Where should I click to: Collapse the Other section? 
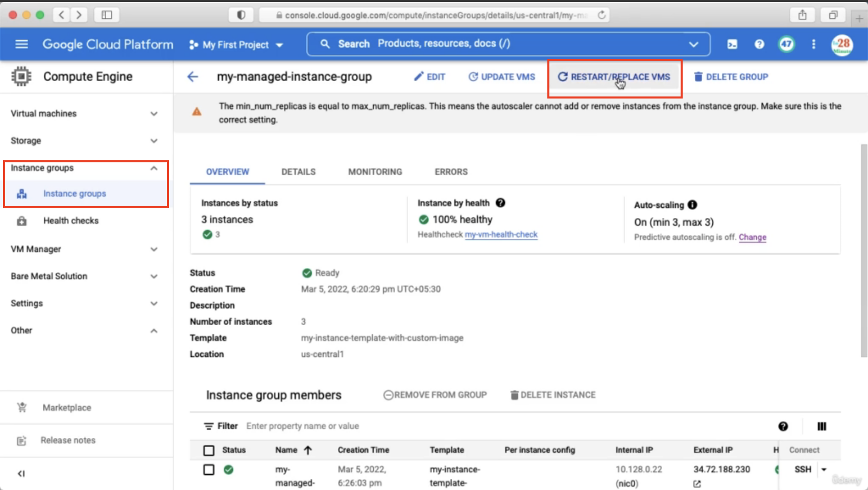pos(154,331)
